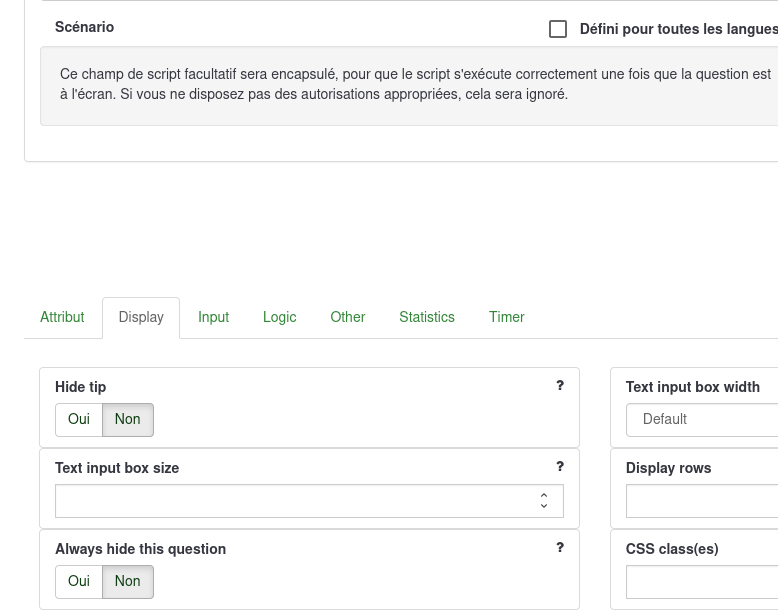Click help icon for Hide tip
Viewport: 778px width, 612px height.
[560, 386]
